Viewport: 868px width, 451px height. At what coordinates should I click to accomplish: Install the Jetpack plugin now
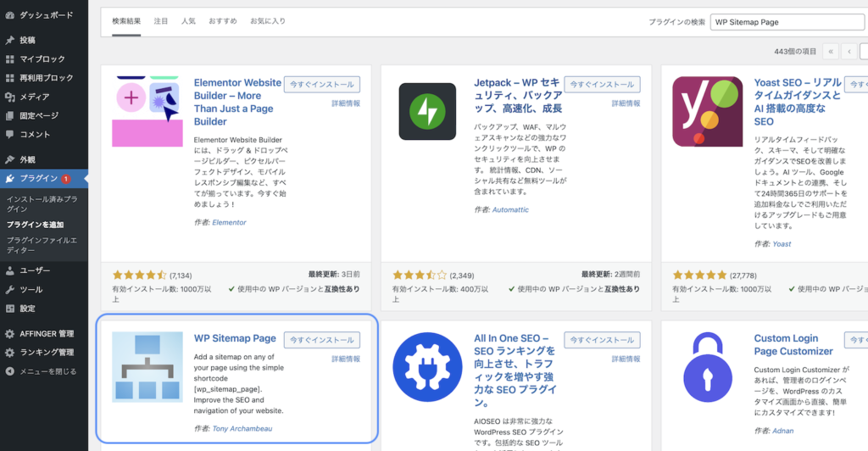coord(603,85)
